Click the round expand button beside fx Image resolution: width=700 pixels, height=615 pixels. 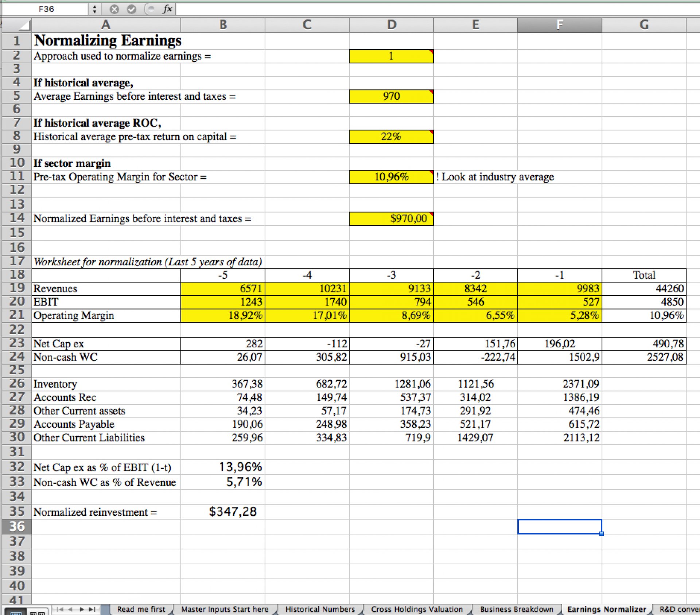pos(150,9)
